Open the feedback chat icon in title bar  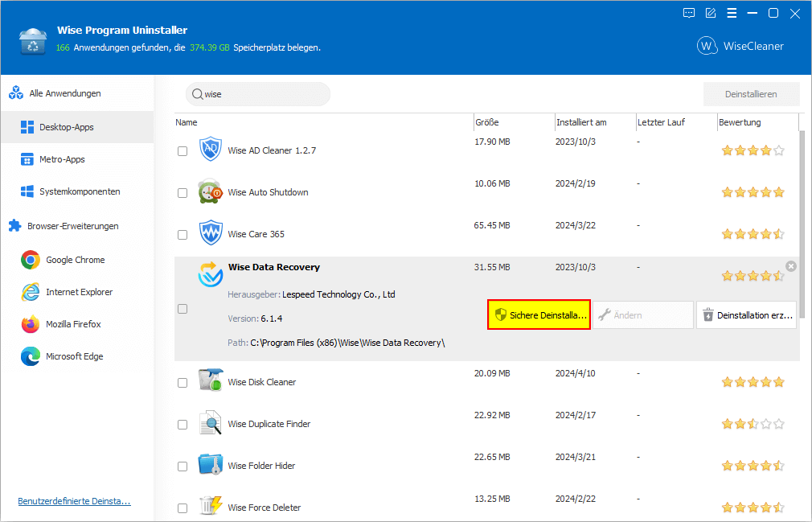(x=689, y=14)
